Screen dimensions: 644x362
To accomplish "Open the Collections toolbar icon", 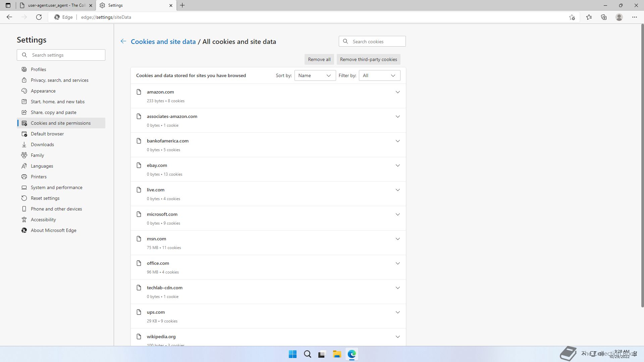I will coord(604,17).
